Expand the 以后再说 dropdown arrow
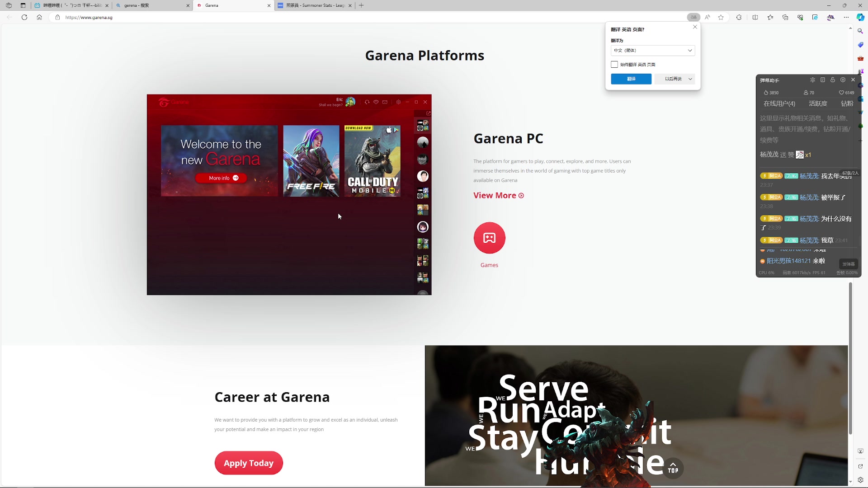The image size is (868, 488). (x=690, y=79)
